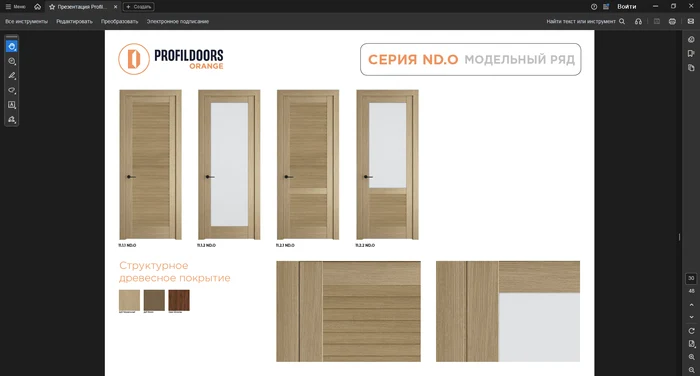Click the greyed save icon in toolbar
The width and height of the screenshot is (700, 376).
pyautogui.click(x=657, y=21)
